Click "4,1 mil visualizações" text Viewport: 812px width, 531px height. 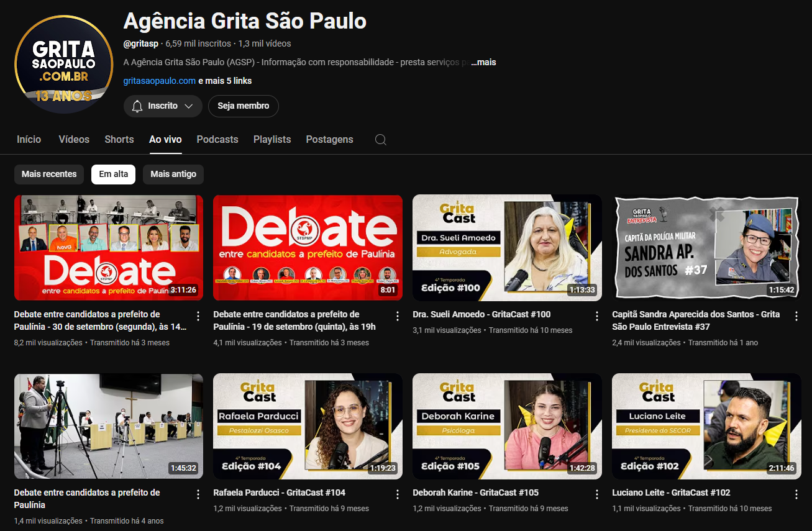247,343
